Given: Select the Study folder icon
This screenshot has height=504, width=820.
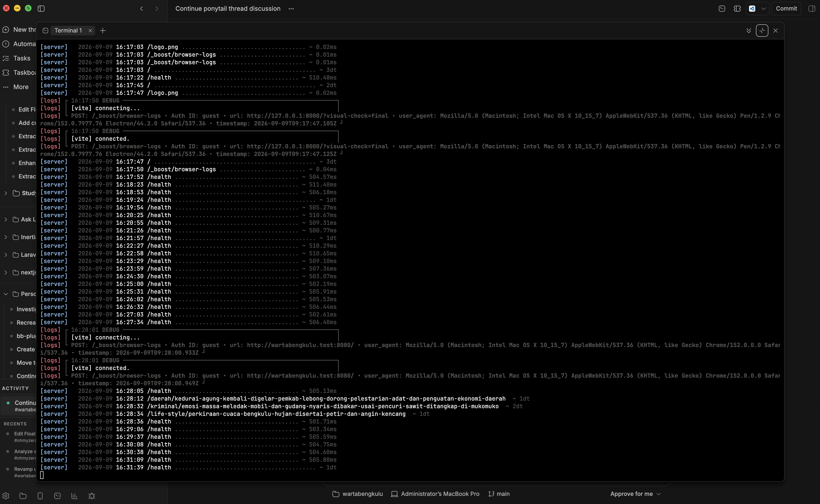Looking at the screenshot, I should [16, 193].
